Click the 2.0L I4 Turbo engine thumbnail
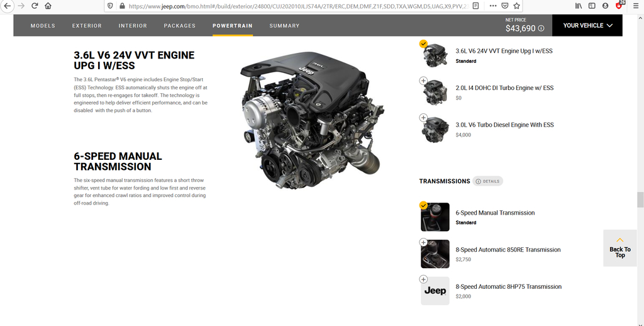This screenshot has width=644, height=326. click(435, 93)
